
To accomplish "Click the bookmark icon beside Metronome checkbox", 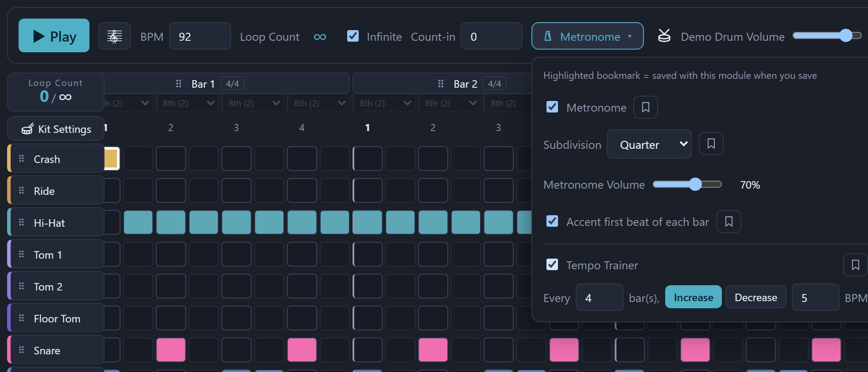I will click(x=645, y=107).
